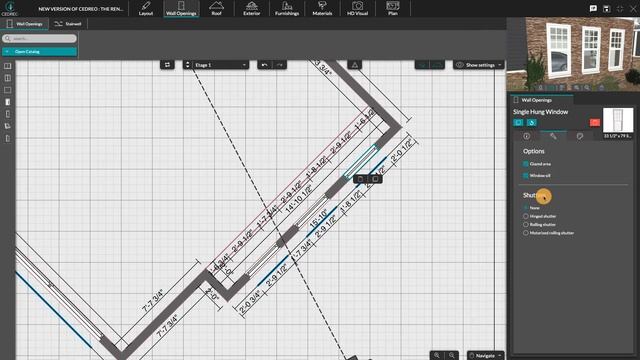Save the project with the disk icon
The width and height of the screenshot is (640, 360).
[x=607, y=9]
